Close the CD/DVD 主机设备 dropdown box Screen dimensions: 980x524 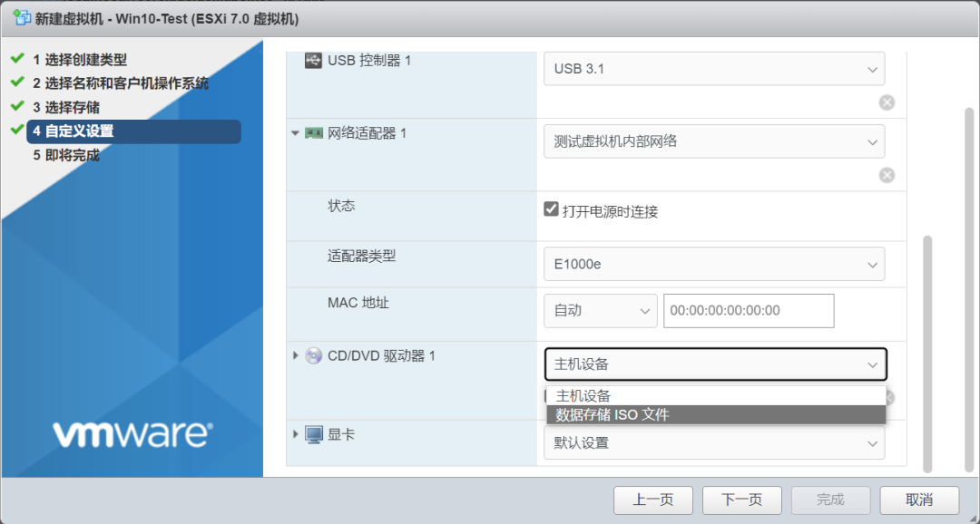point(716,364)
